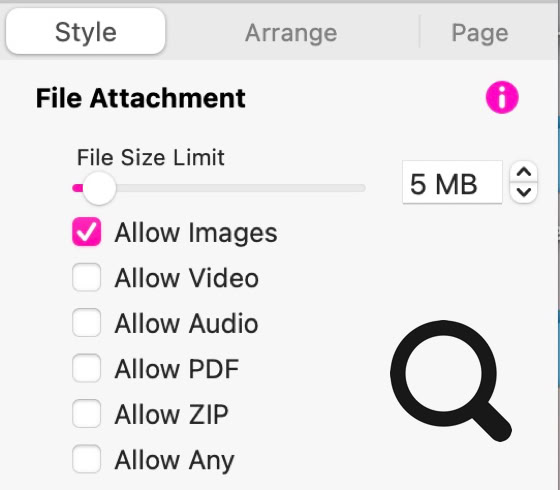The image size is (560, 490).
Task: Select the Style tab
Action: point(86,32)
